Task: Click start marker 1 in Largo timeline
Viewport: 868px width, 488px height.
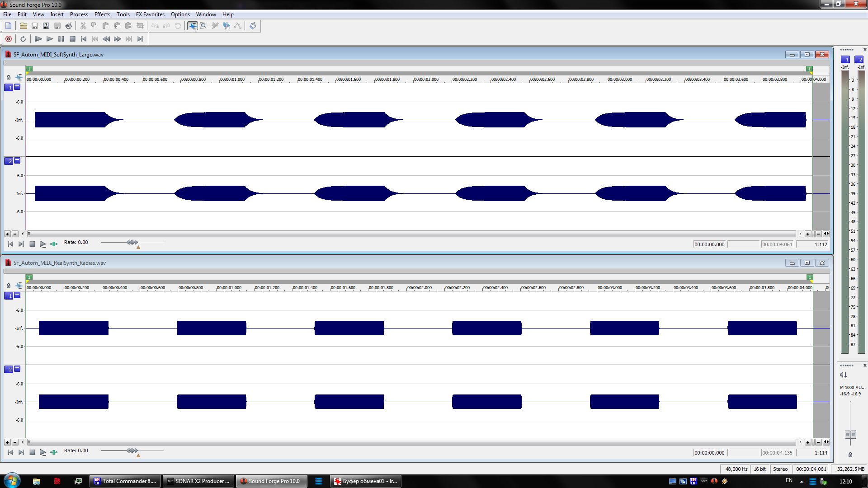Action: (29, 70)
